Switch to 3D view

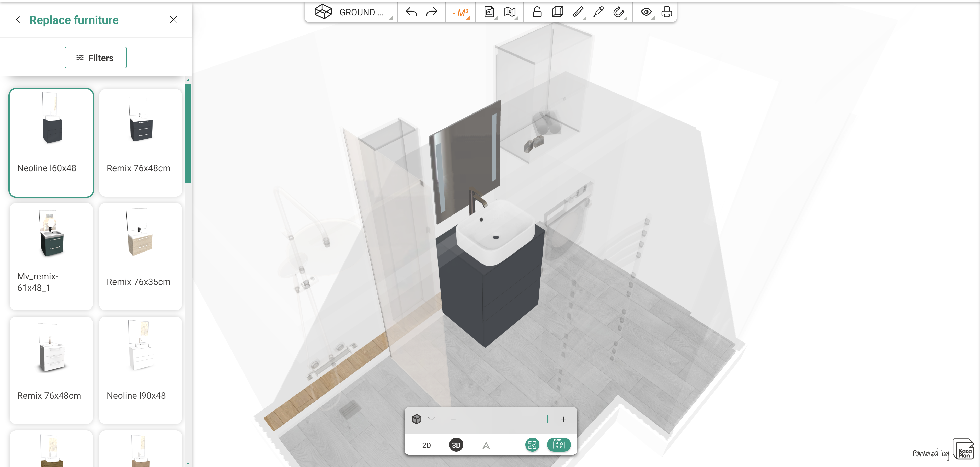pos(456,445)
